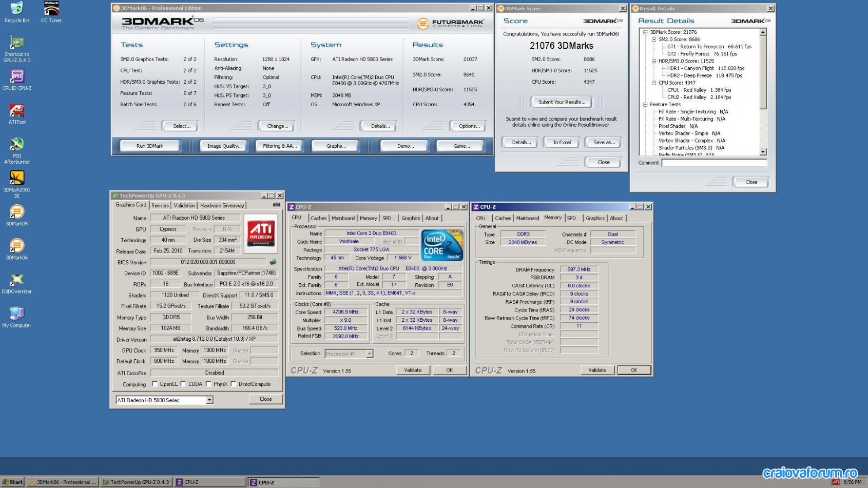This screenshot has width=868, height=488.
Task: Switch to the Validation tab in GPU-Z
Action: click(184, 206)
